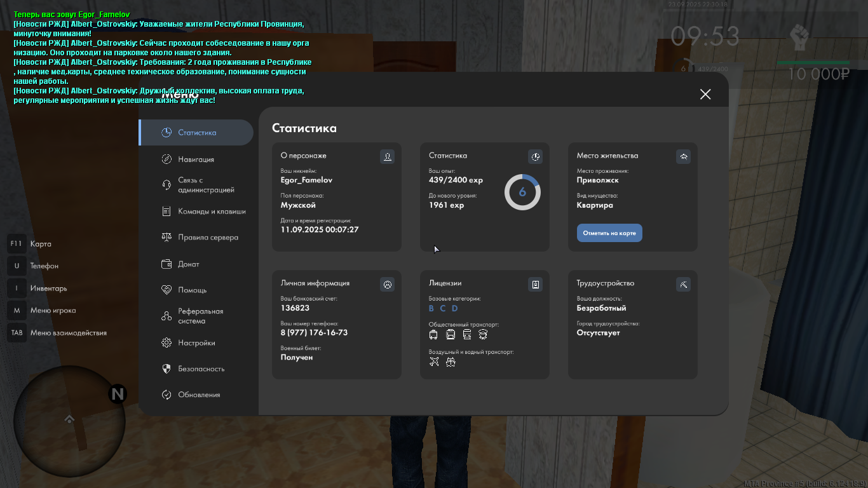Click the first public transport bus icon

coord(433,334)
